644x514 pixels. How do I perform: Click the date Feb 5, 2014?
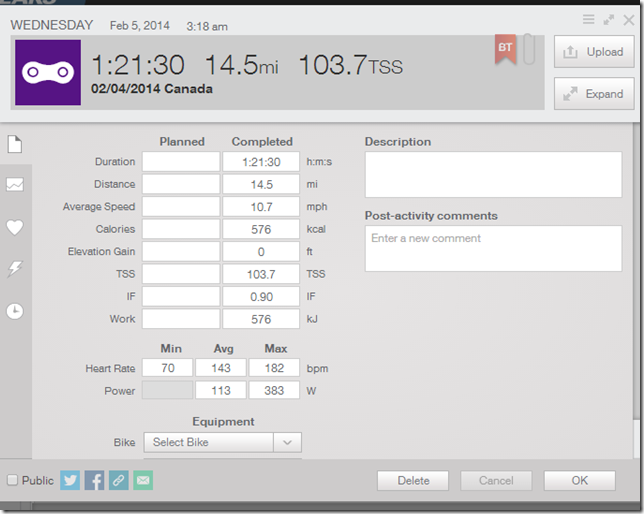pos(140,26)
